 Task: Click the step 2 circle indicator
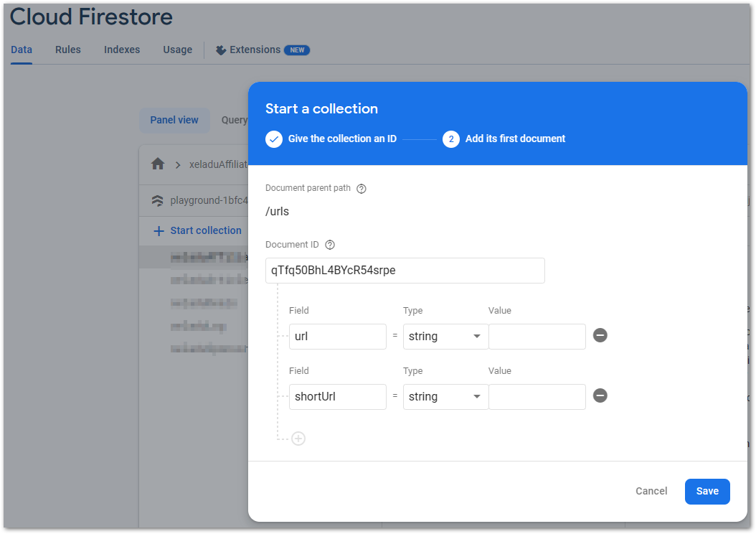tap(451, 139)
